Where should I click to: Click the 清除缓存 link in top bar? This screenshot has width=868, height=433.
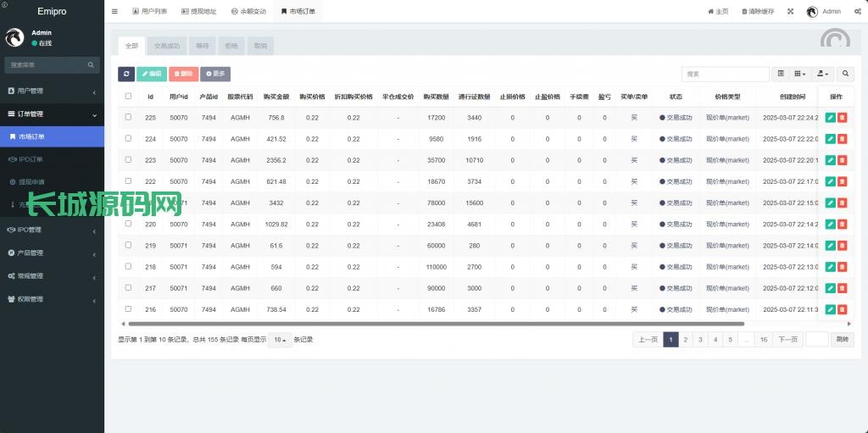click(757, 12)
